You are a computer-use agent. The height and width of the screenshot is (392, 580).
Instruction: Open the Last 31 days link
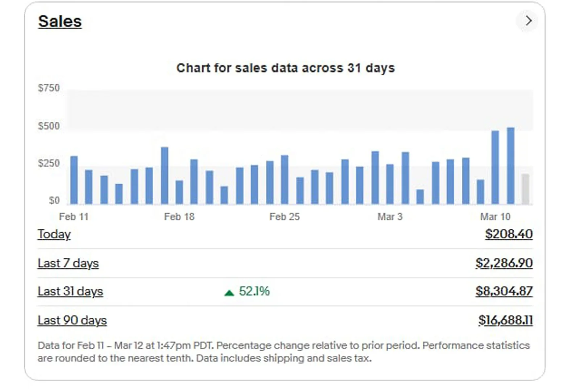coord(70,291)
